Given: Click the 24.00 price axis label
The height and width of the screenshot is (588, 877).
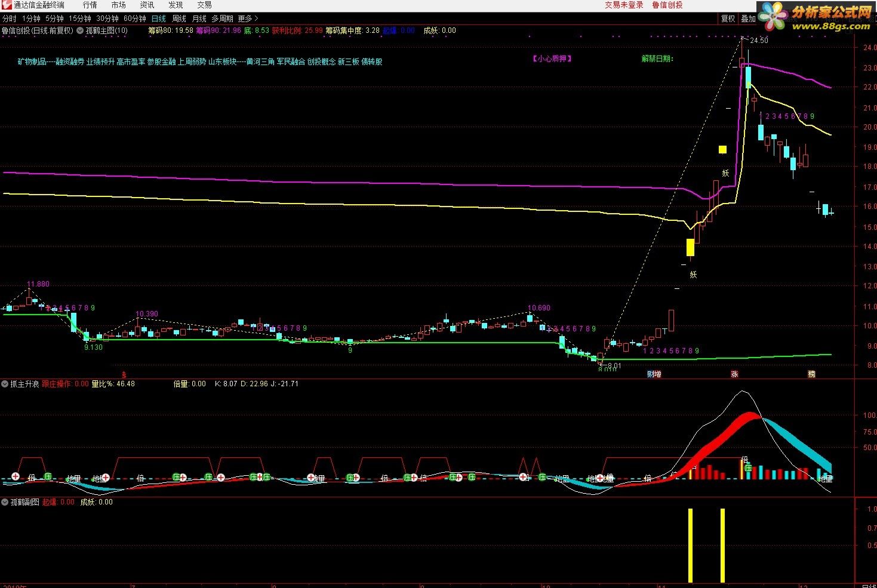Looking at the screenshot, I should [x=869, y=47].
